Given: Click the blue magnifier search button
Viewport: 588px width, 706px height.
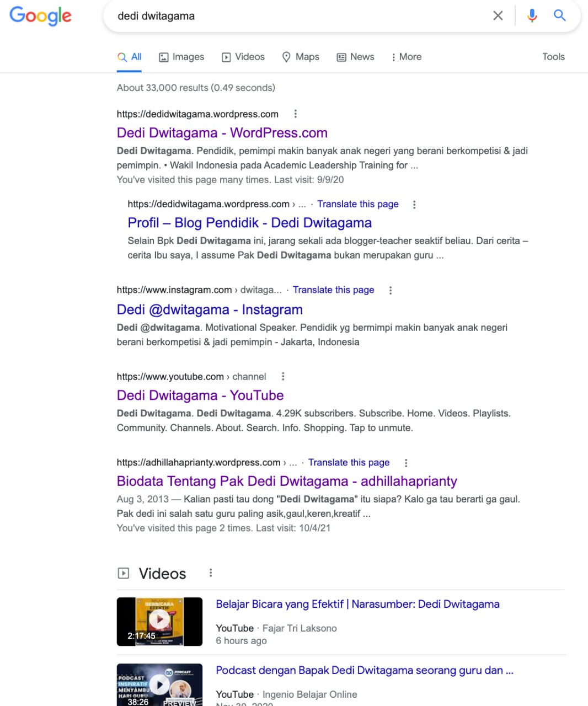Looking at the screenshot, I should [560, 16].
